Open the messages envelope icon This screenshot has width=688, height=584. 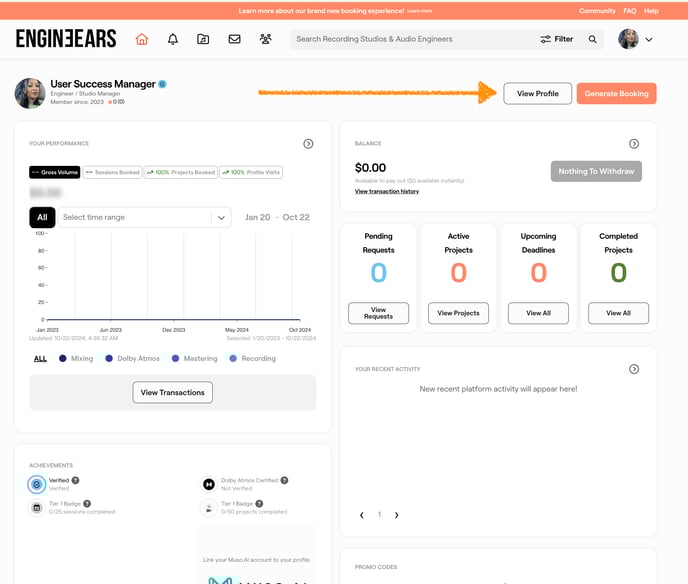(234, 39)
